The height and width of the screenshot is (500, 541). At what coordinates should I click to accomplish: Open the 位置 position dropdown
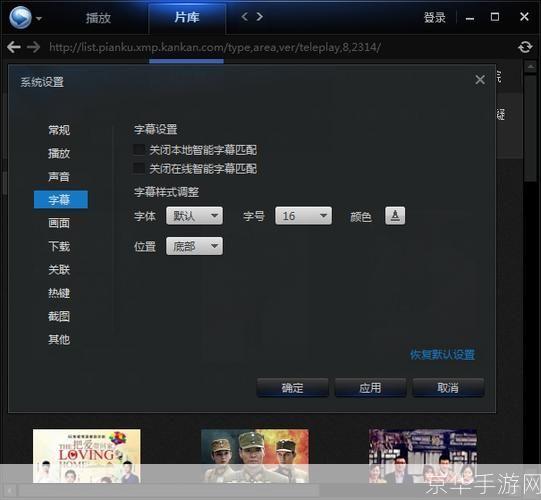coord(194,246)
